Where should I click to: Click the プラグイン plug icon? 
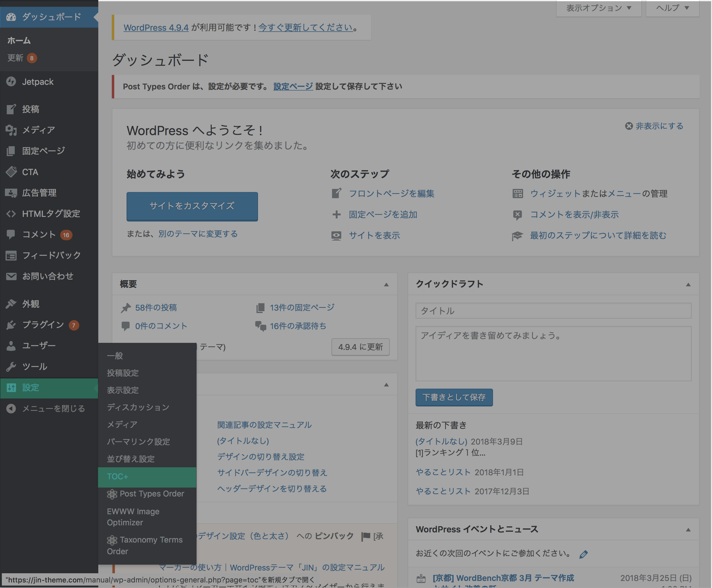coord(11,325)
